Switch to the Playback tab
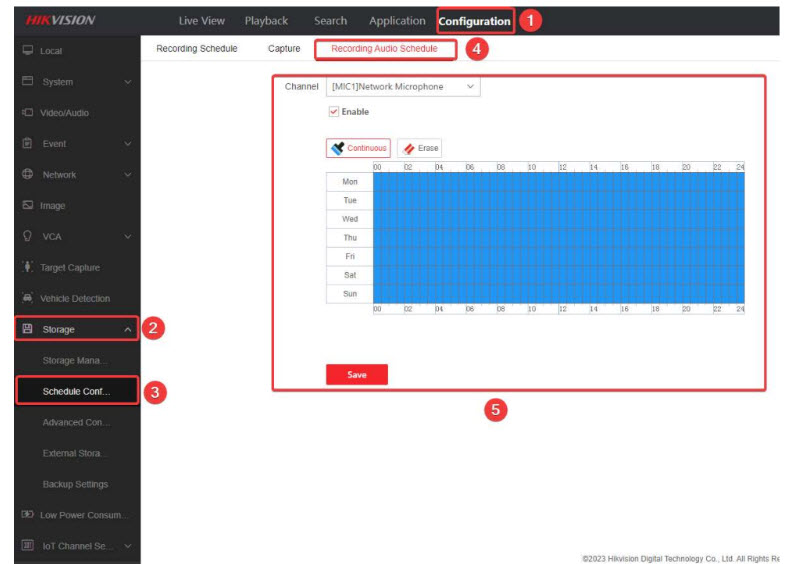 (266, 21)
